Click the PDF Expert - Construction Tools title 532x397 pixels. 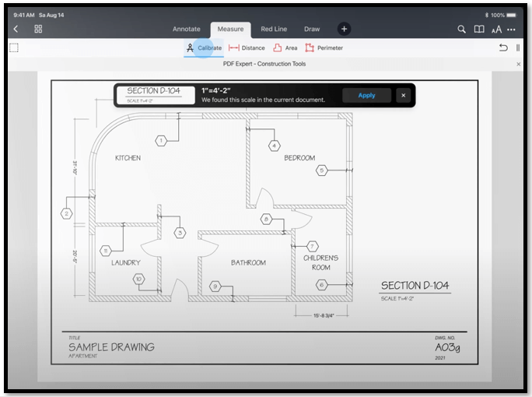click(264, 64)
